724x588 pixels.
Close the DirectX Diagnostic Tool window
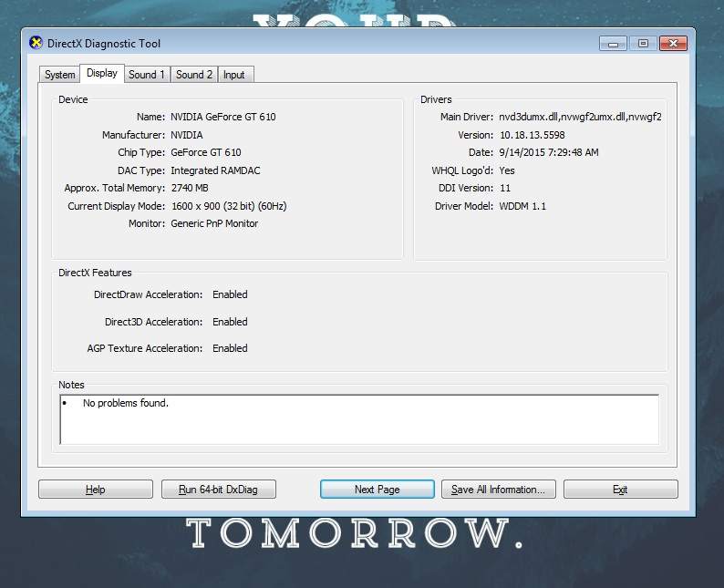point(674,43)
